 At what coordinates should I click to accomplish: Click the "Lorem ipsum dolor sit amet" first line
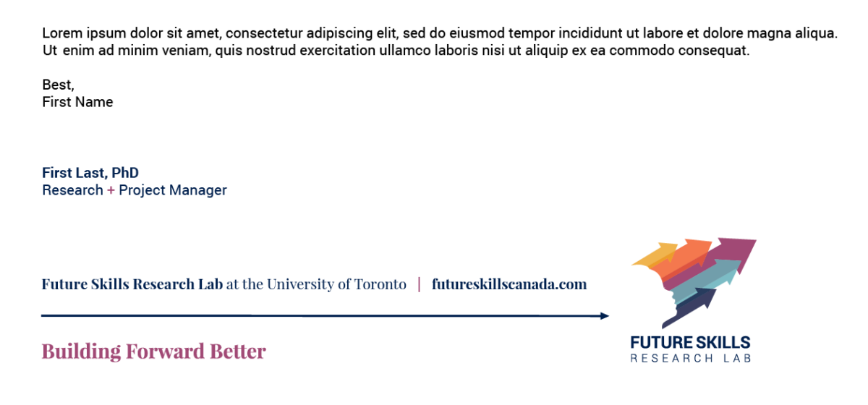click(439, 33)
